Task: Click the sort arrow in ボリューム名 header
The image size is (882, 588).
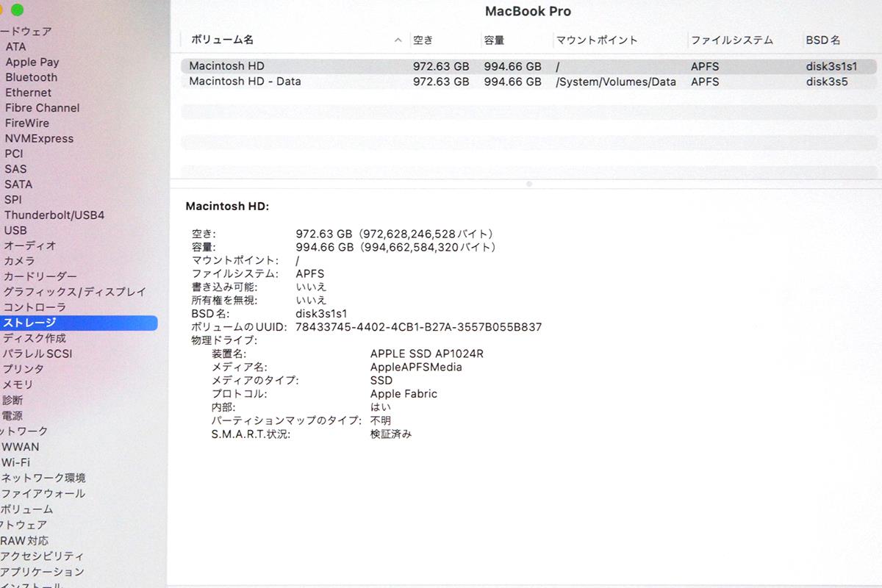Action: 398,40
